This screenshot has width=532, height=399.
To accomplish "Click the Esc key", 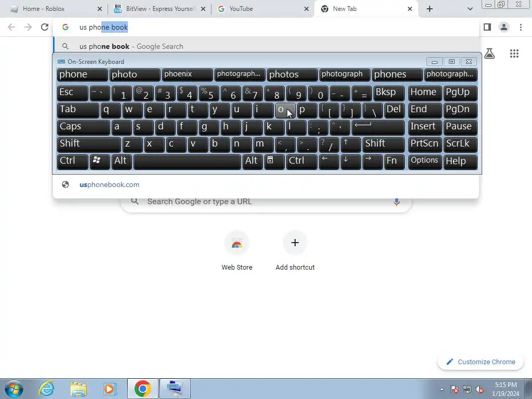I will 73,93.
